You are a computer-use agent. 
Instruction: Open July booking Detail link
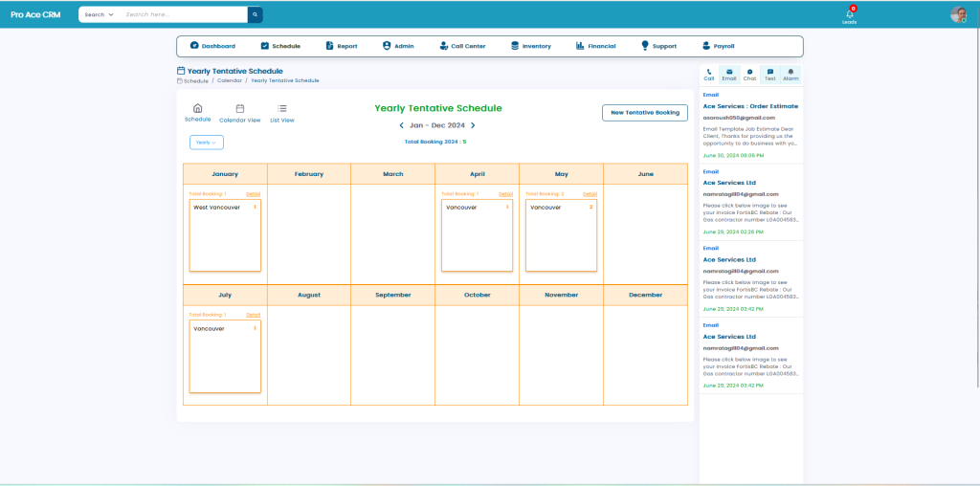click(x=253, y=315)
